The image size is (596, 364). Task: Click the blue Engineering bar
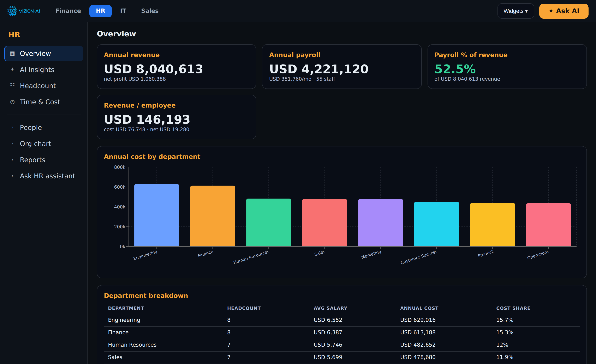tap(156, 215)
